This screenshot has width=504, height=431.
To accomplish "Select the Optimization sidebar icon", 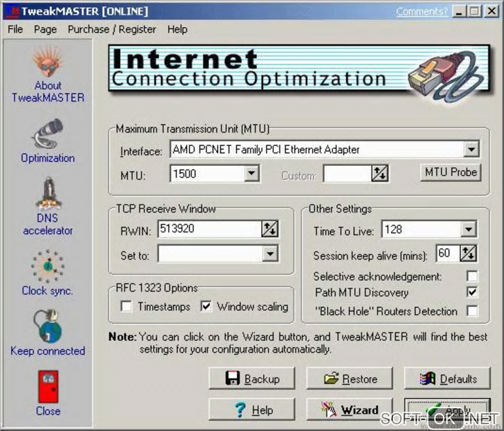I will coord(48,133).
